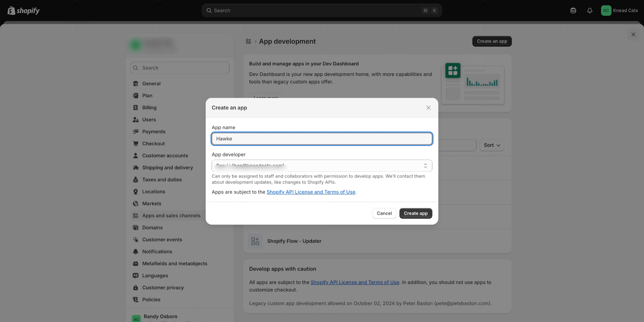Close the Create an app dialog

coord(428,108)
